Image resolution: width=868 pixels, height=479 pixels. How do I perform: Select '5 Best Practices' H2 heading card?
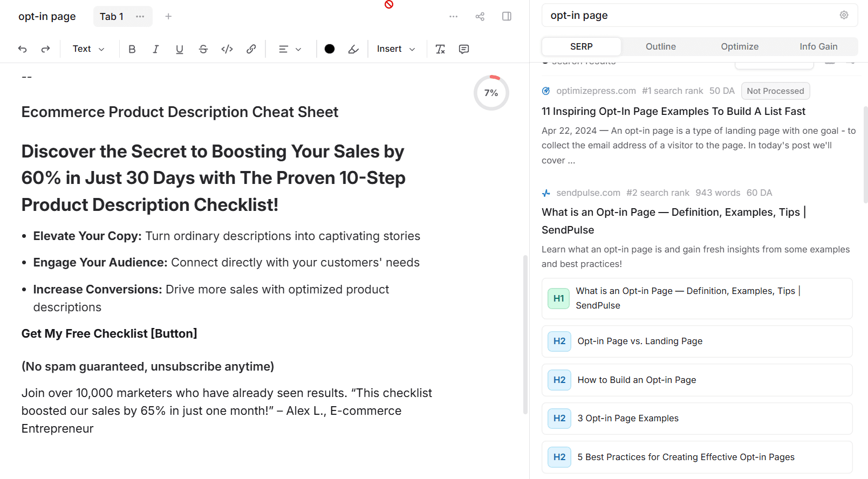tap(697, 457)
